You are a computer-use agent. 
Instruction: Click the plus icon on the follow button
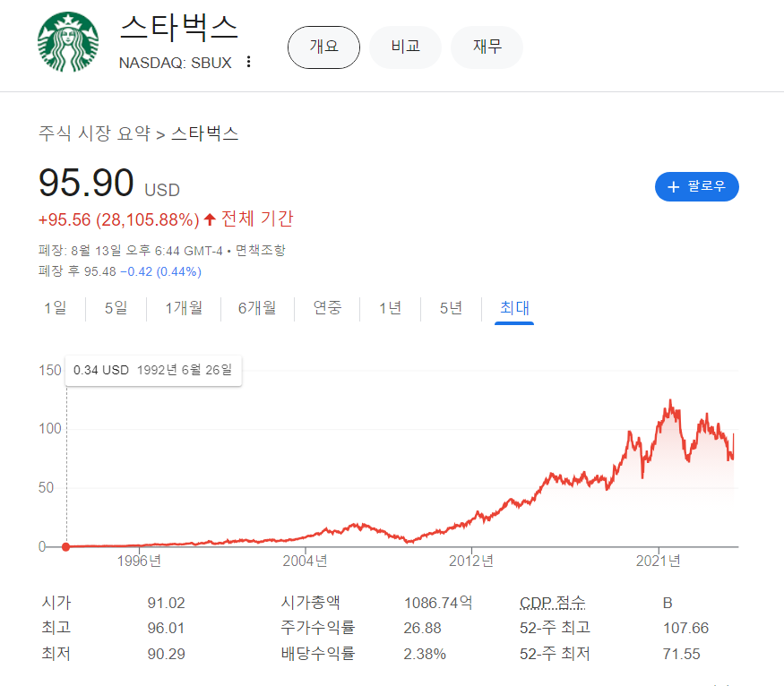(x=674, y=187)
